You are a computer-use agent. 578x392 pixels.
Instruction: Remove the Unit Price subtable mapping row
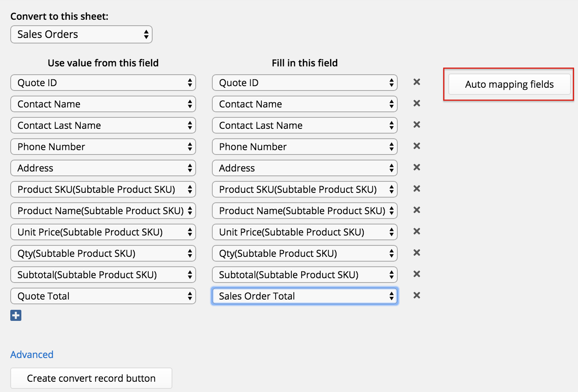click(x=417, y=232)
